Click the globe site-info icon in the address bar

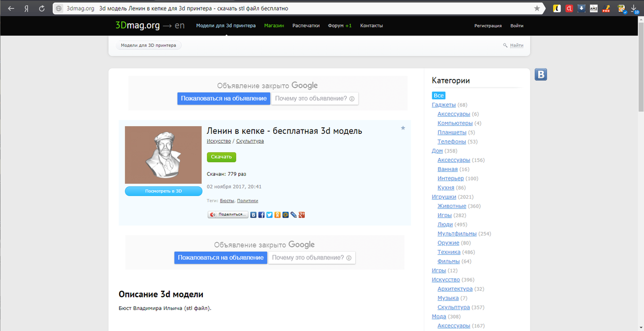tap(59, 9)
